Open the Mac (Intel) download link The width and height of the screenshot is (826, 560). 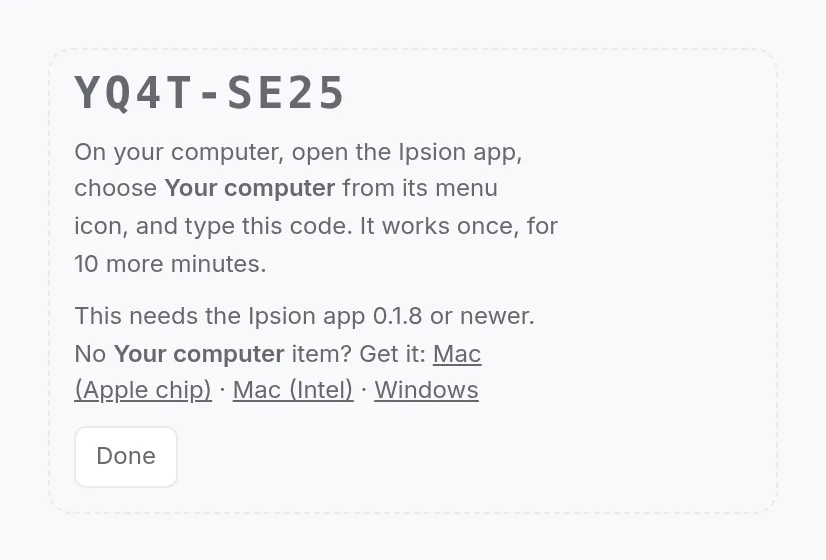tap(293, 390)
